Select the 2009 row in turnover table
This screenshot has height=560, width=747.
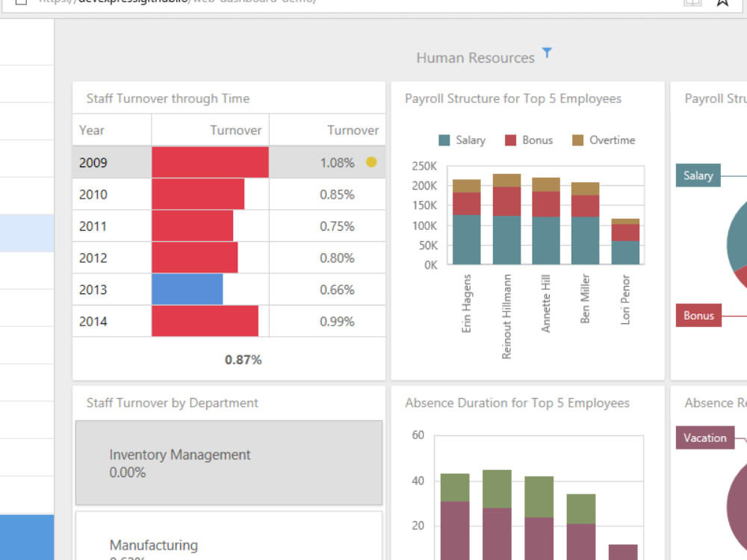pyautogui.click(x=229, y=162)
